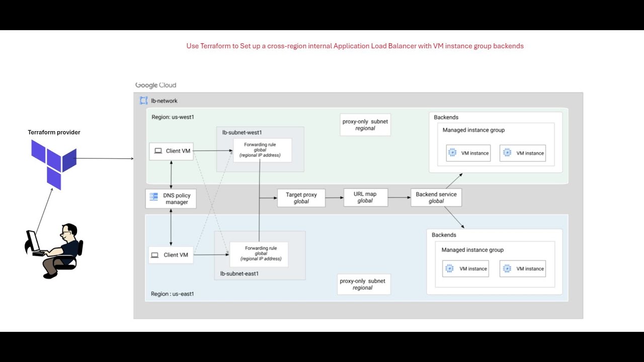The width and height of the screenshot is (644, 362).
Task: Click "Backends" label in us-east1 region
Action: [444, 235]
